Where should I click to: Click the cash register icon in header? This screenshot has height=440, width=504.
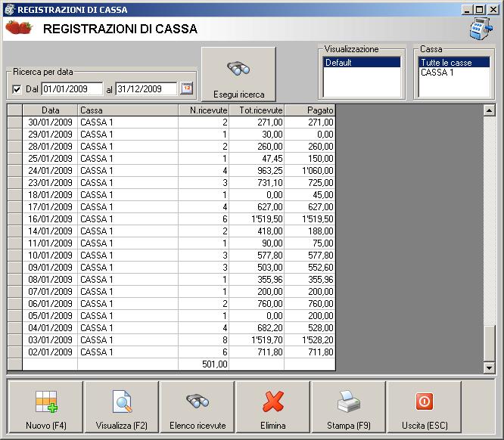pos(481,29)
